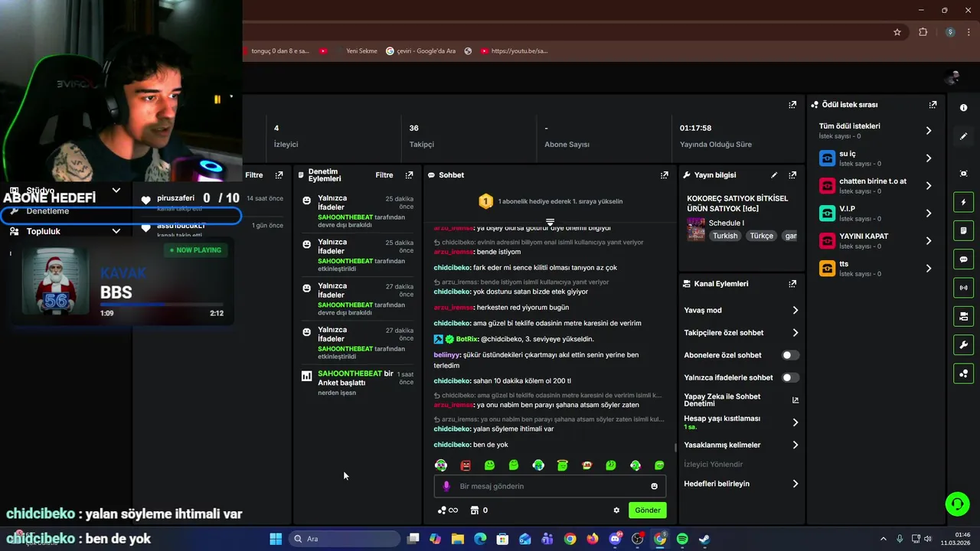
Task: Edit stream info with the pencil icon
Action: pos(774,175)
